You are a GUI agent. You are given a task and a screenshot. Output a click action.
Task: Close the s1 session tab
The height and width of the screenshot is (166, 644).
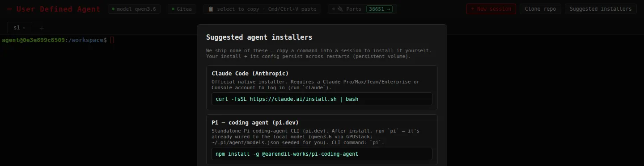[x=24, y=28]
